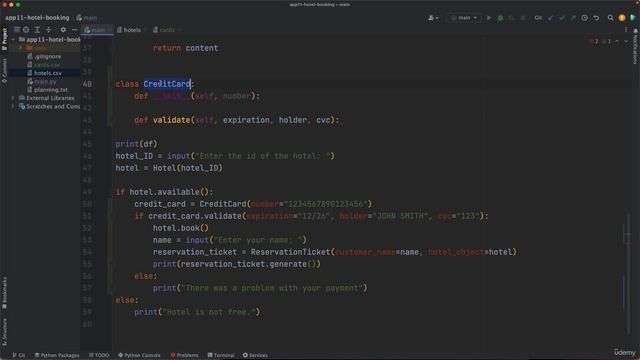The height and width of the screenshot is (360, 640).
Task: Switch to the hotels editor tab
Action: point(131,30)
